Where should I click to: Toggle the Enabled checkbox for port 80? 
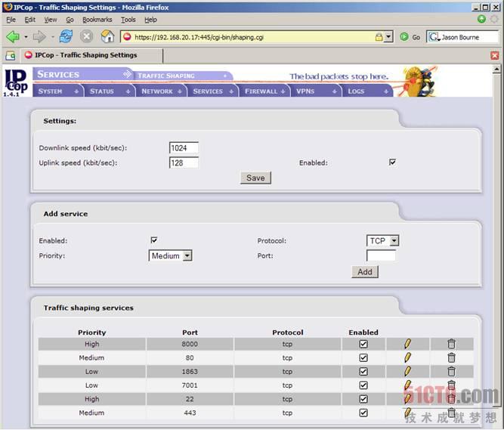pos(363,358)
